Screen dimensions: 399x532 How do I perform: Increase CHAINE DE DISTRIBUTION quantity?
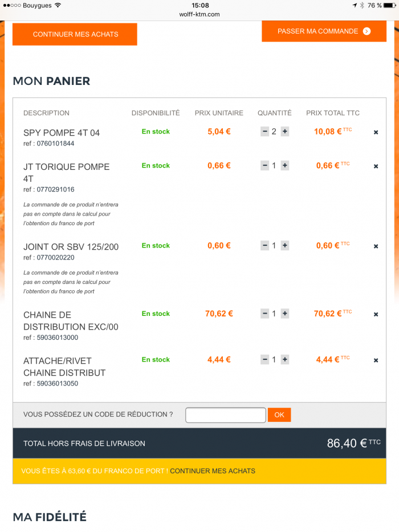(x=285, y=314)
